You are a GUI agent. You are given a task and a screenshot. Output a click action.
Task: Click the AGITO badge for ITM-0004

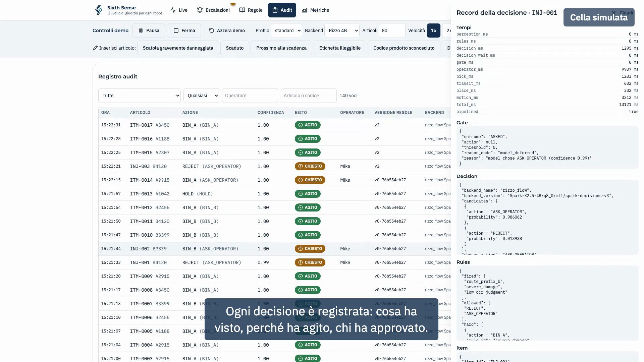click(308, 345)
